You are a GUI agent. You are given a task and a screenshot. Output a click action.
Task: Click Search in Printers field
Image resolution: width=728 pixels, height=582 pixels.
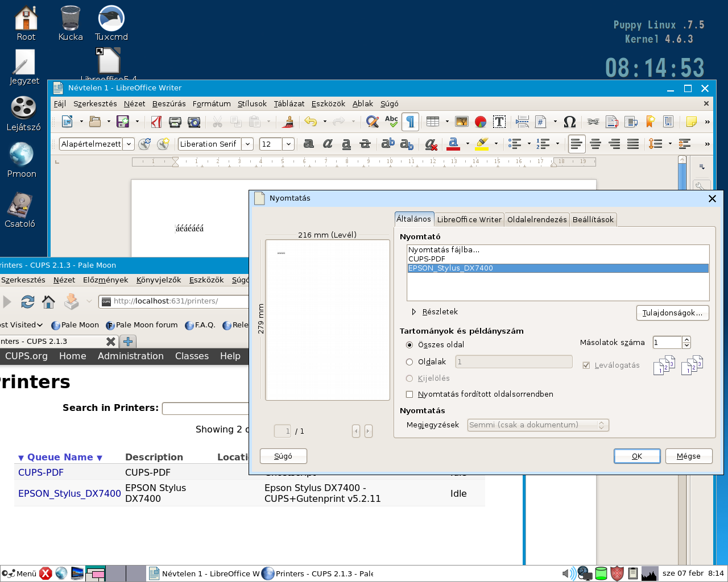pyautogui.click(x=205, y=409)
